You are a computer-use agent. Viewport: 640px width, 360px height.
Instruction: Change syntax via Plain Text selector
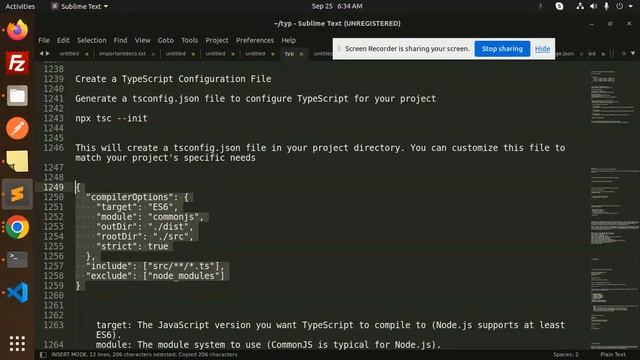coord(613,355)
